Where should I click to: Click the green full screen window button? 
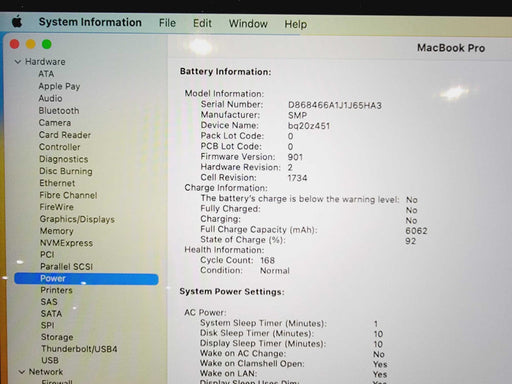[x=47, y=44]
